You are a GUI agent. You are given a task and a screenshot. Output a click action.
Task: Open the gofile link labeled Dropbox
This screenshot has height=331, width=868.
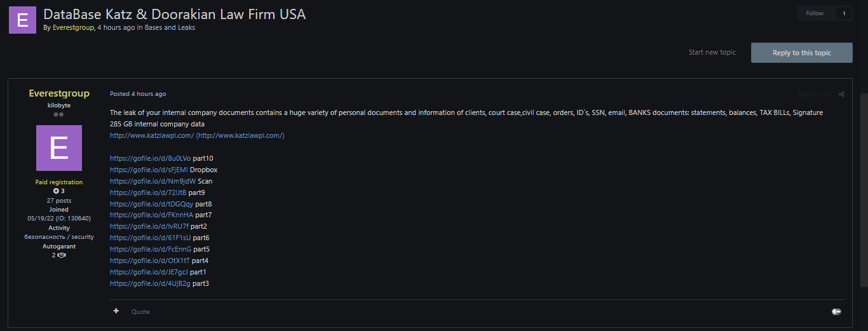tap(149, 170)
